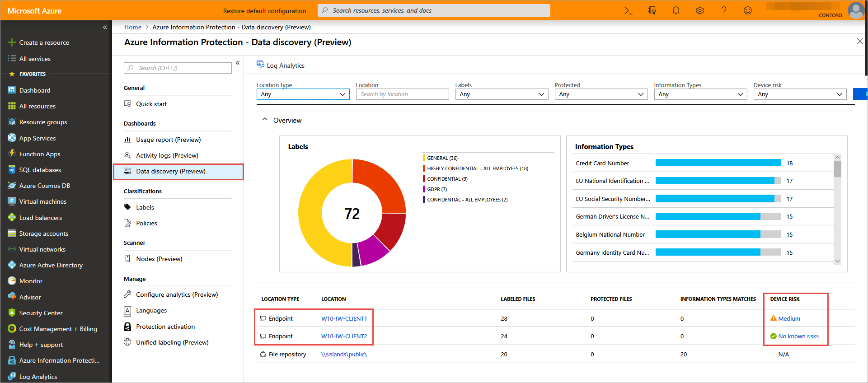Collapse the Overview section
The width and height of the screenshot is (868, 383).
(x=265, y=120)
